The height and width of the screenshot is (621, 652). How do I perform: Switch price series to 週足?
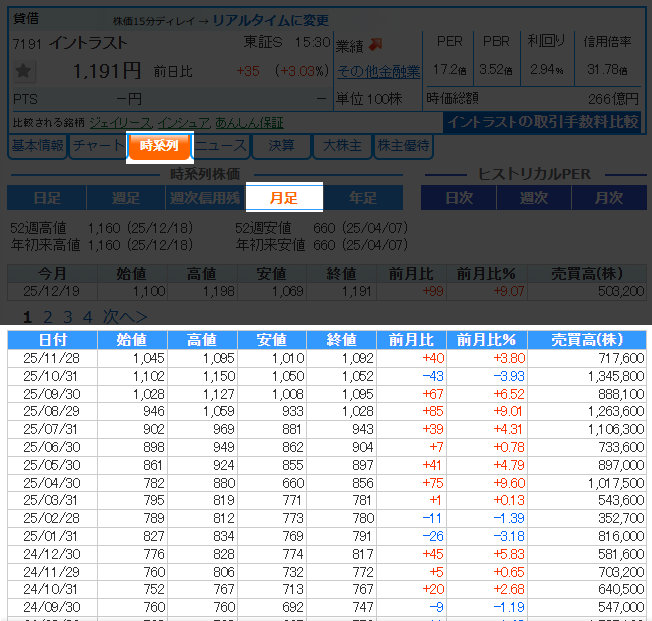click(126, 198)
